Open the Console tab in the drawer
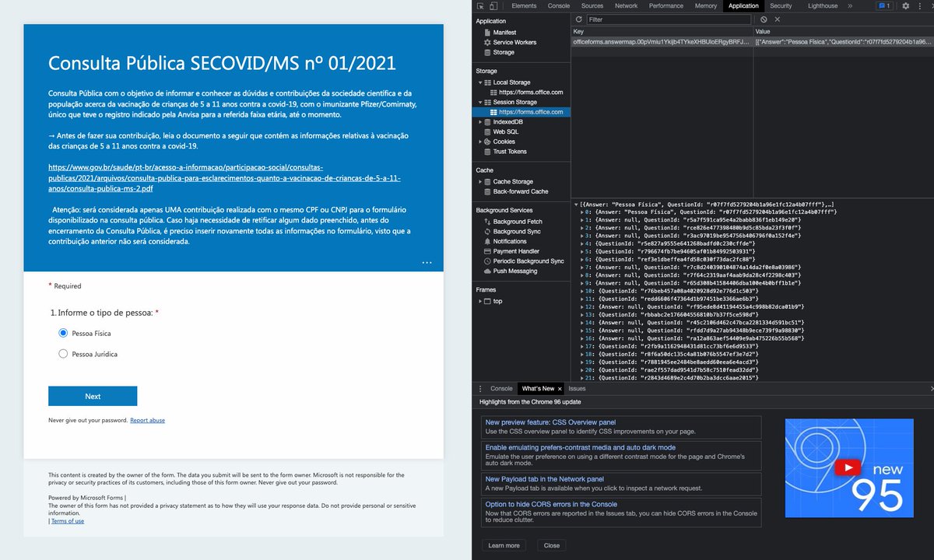Viewport: 934px width, 560px height. coord(502,388)
